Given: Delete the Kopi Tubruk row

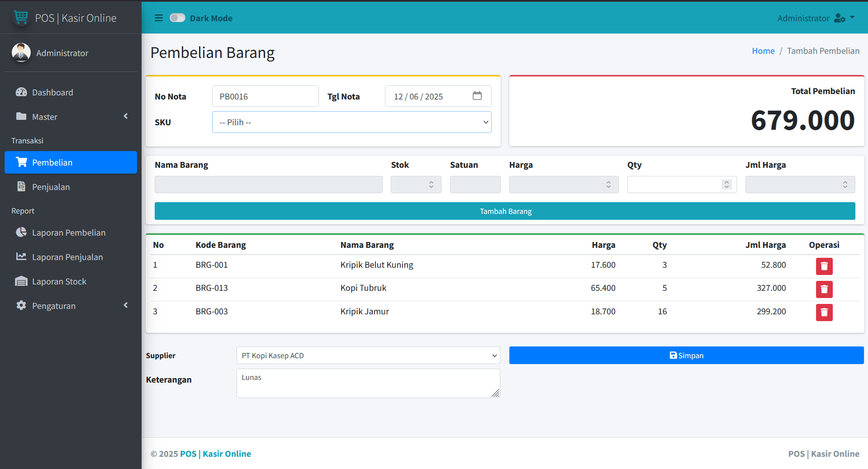Looking at the screenshot, I should (x=824, y=289).
